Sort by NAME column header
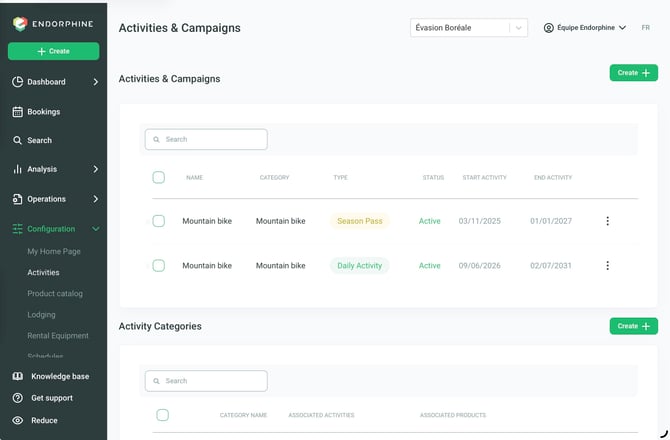The width and height of the screenshot is (670, 440). click(194, 177)
